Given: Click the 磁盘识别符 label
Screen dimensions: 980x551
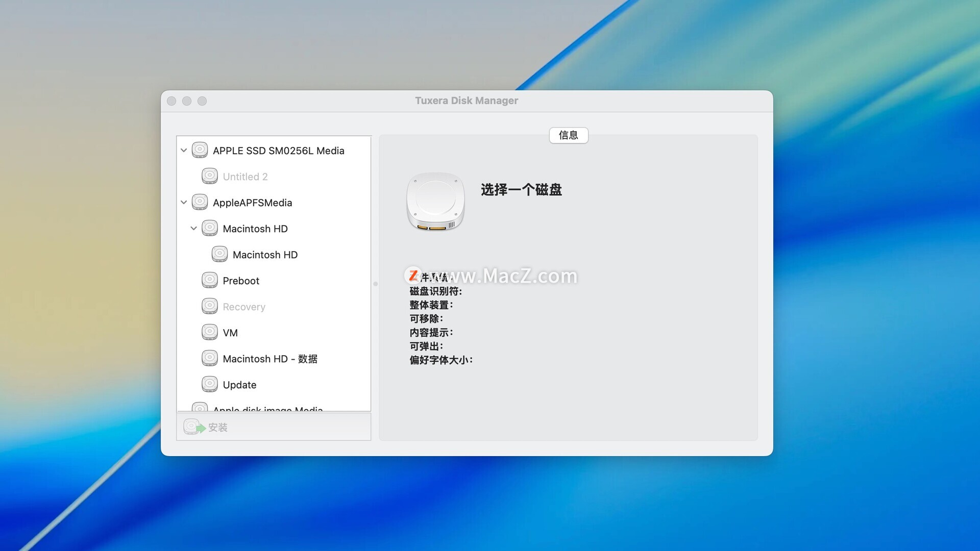Looking at the screenshot, I should coord(435,291).
